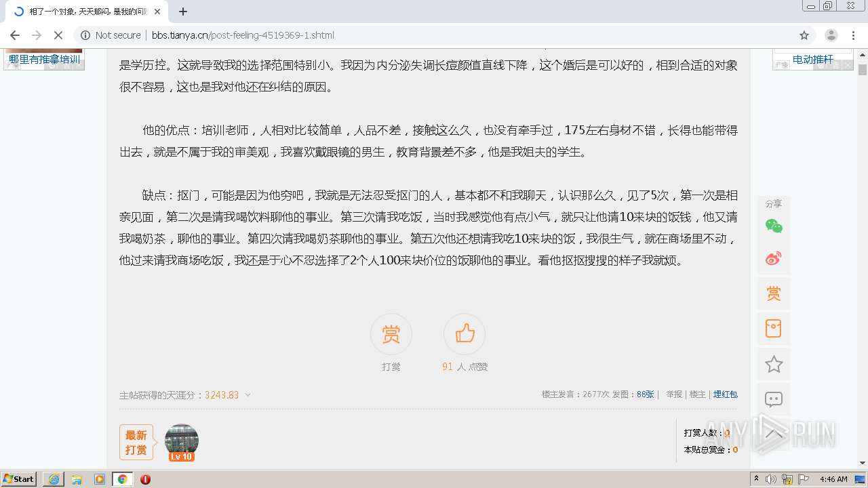Viewport: 868px width, 488px height.
Task: Open the Chrome profile avatar
Action: pyautogui.click(x=831, y=35)
